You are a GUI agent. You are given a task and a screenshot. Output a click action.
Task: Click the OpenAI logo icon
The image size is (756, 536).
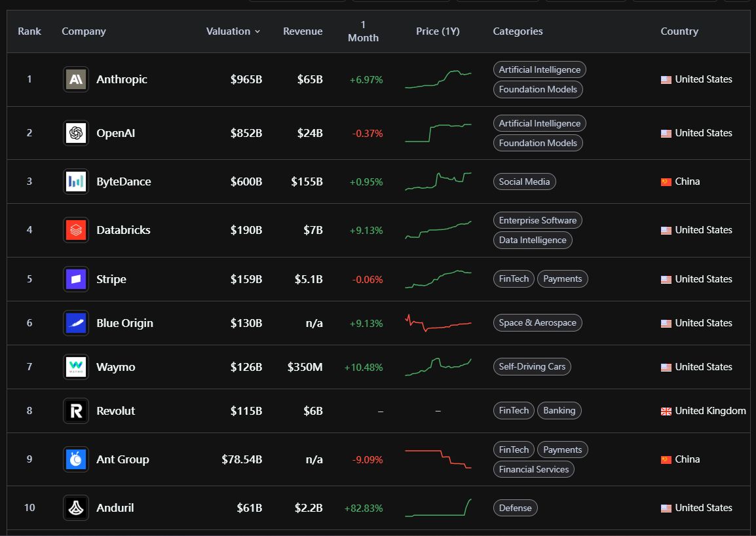click(x=76, y=132)
